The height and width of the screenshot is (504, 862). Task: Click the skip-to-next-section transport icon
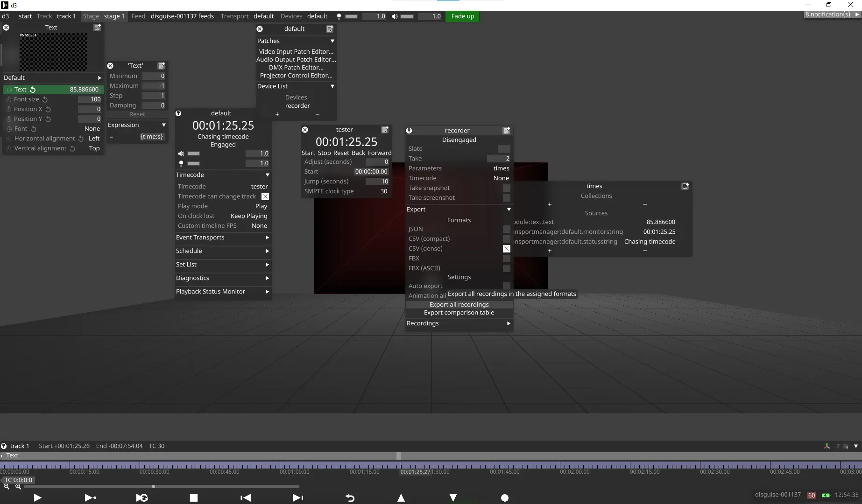click(297, 498)
